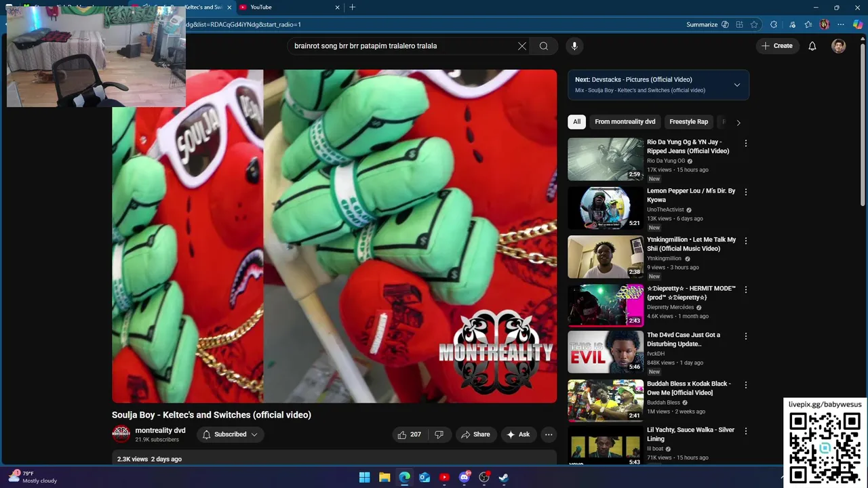
Task: Open options for Owe Me video
Action: click(746, 385)
